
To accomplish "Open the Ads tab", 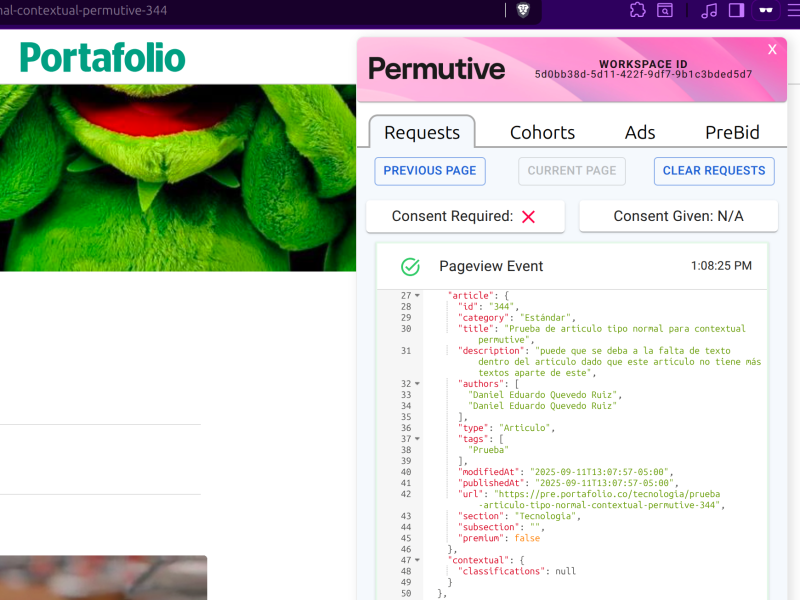I will pyautogui.click(x=640, y=132).
